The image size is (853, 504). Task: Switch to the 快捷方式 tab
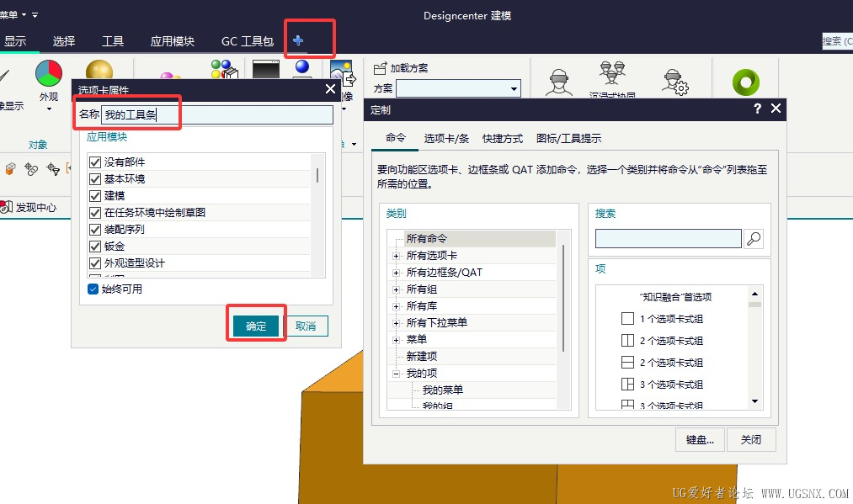502,138
